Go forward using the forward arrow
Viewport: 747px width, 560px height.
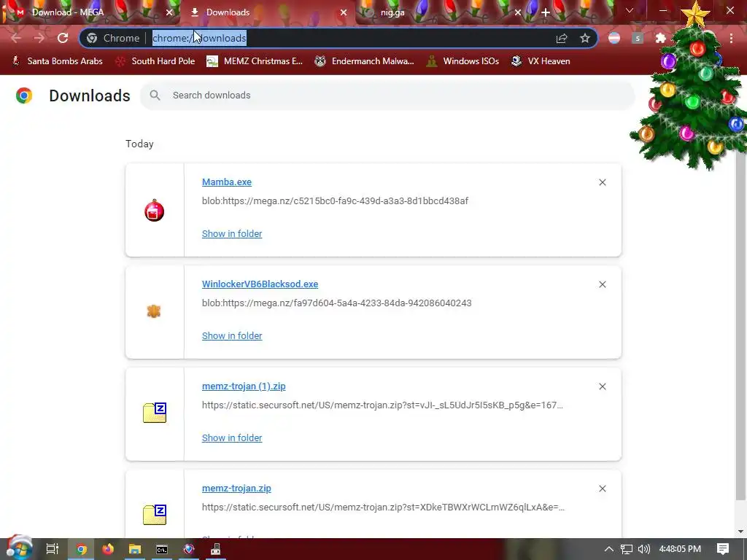39,38
